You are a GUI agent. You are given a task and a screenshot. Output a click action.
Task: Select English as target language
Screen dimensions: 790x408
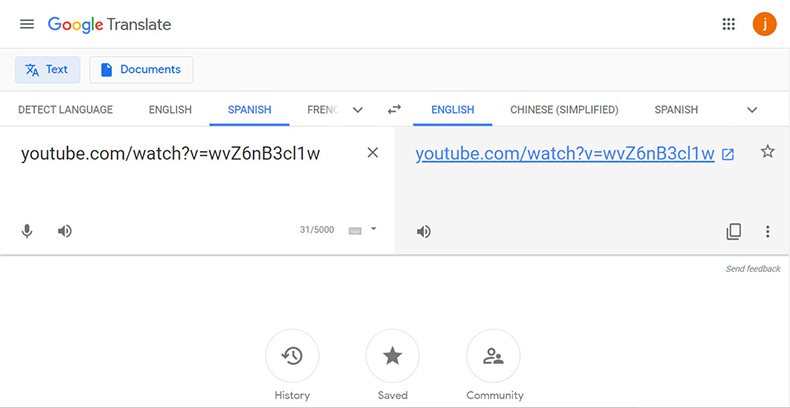pos(452,109)
